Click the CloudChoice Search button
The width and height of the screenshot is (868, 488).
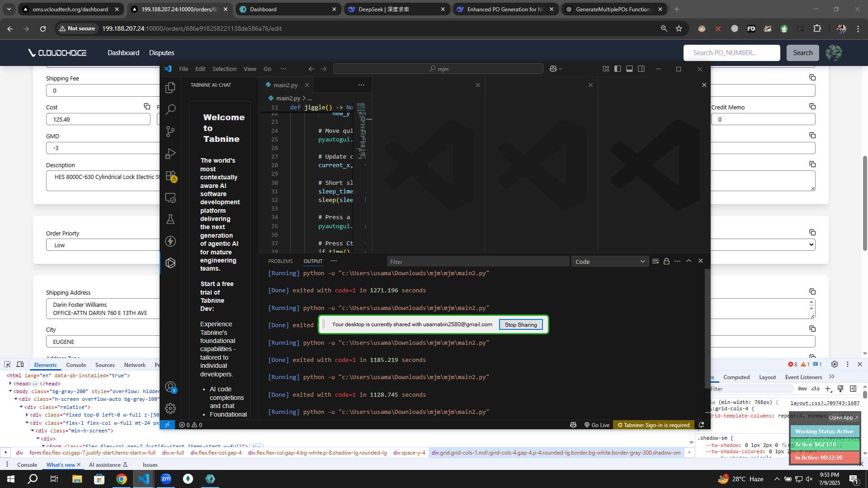802,53
